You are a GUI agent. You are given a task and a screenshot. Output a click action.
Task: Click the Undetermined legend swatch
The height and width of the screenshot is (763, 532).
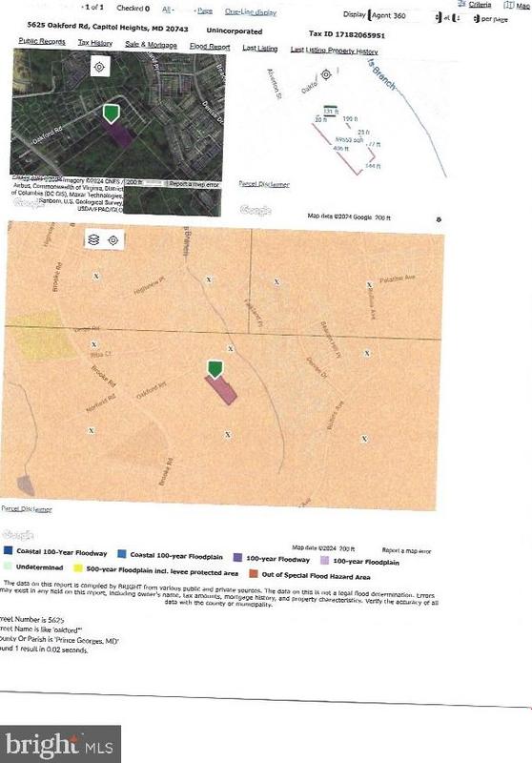point(8,566)
